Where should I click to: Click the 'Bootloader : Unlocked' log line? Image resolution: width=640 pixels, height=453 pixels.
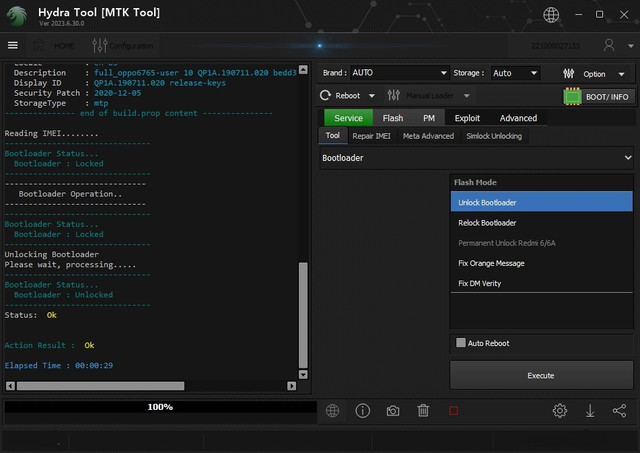click(x=63, y=295)
